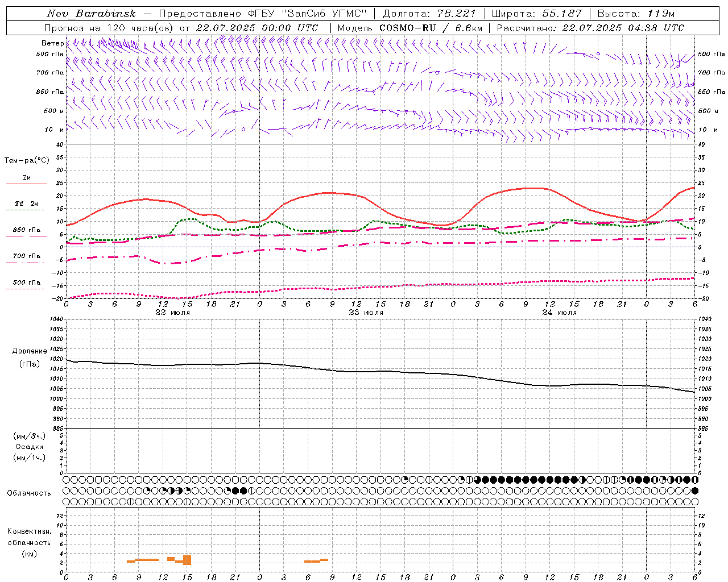Click the 'Прогноз на 120 часа(ов)' forecast text
The width and height of the screenshot is (728, 582).
109,28
